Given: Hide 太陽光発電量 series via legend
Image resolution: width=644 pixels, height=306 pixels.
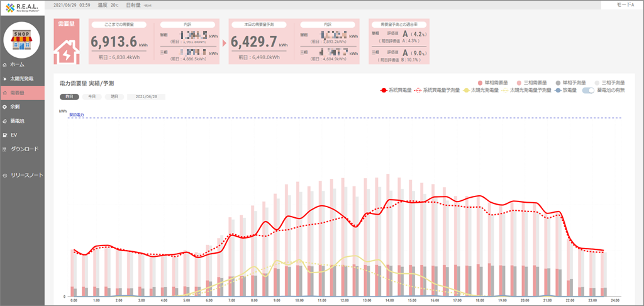Looking at the screenshot, I should coord(480,91).
